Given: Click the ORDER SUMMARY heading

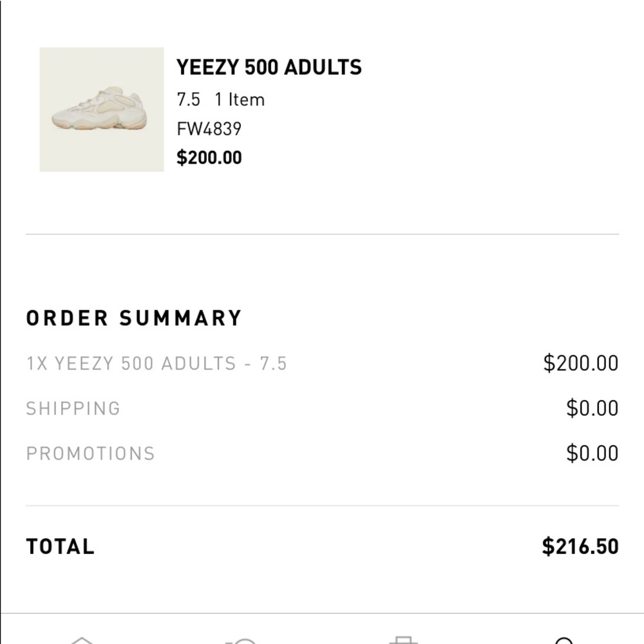Looking at the screenshot, I should (x=133, y=317).
